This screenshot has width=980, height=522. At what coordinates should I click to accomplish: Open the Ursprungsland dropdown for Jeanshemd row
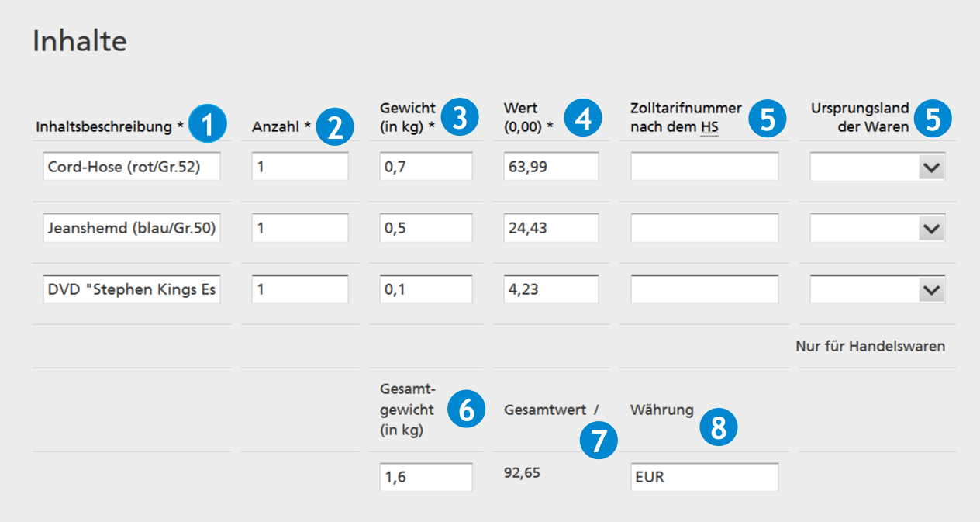tap(931, 229)
